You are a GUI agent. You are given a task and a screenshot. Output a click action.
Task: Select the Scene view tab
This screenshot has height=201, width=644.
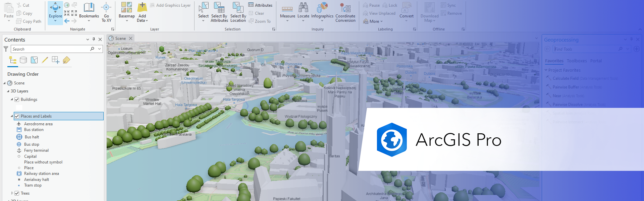pos(120,39)
